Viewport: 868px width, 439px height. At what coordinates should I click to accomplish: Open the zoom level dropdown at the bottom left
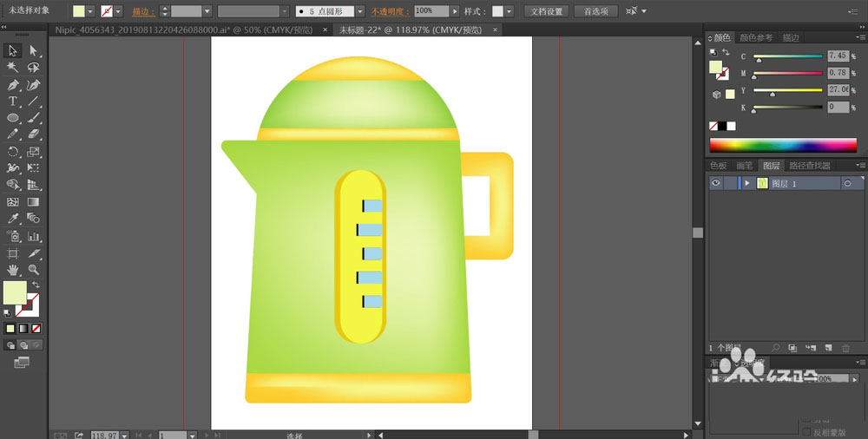(x=124, y=436)
